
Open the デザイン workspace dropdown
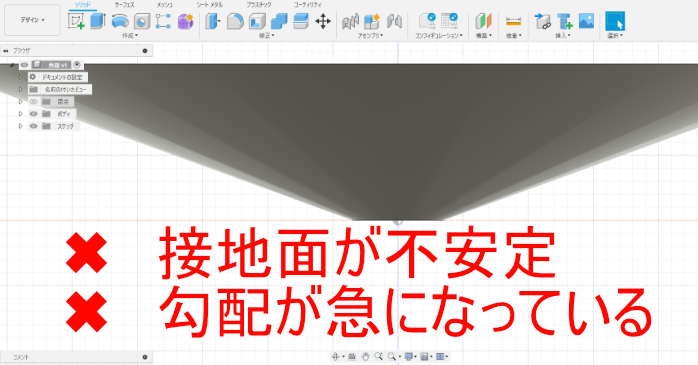click(32, 20)
